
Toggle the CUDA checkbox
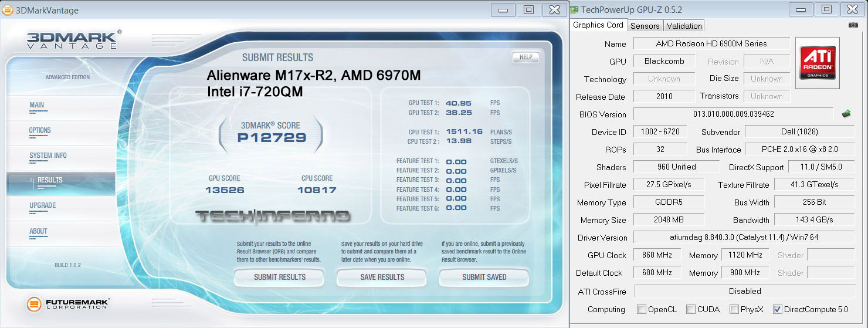691,309
